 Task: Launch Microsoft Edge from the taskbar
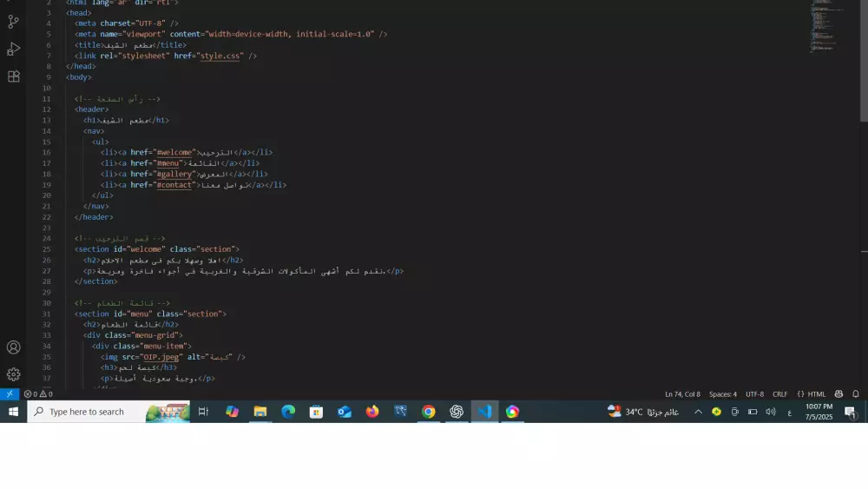click(x=288, y=412)
